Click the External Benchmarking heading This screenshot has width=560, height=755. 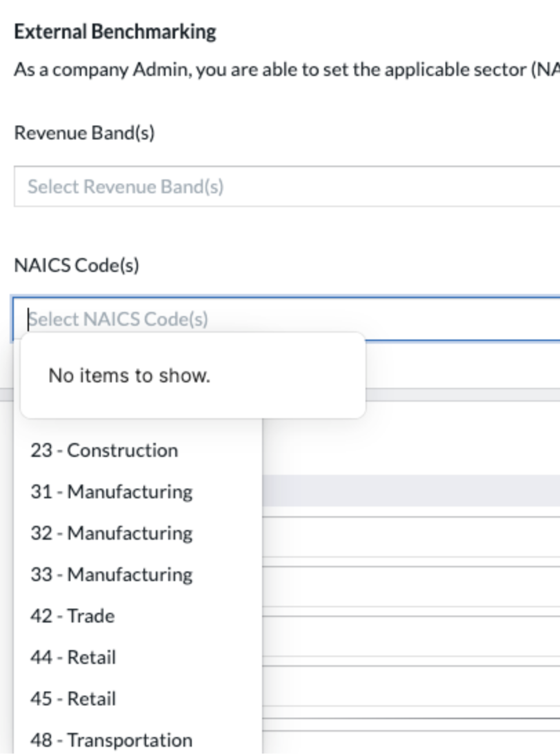(115, 32)
